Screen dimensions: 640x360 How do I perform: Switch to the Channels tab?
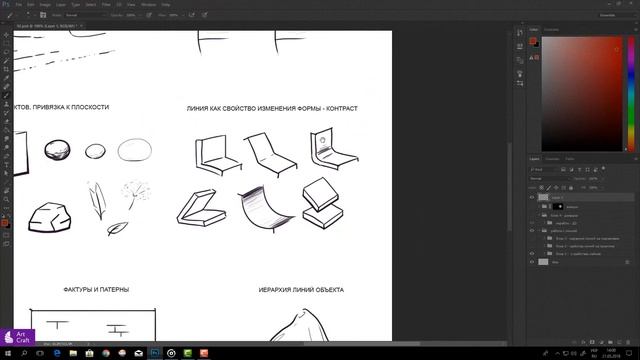point(552,159)
